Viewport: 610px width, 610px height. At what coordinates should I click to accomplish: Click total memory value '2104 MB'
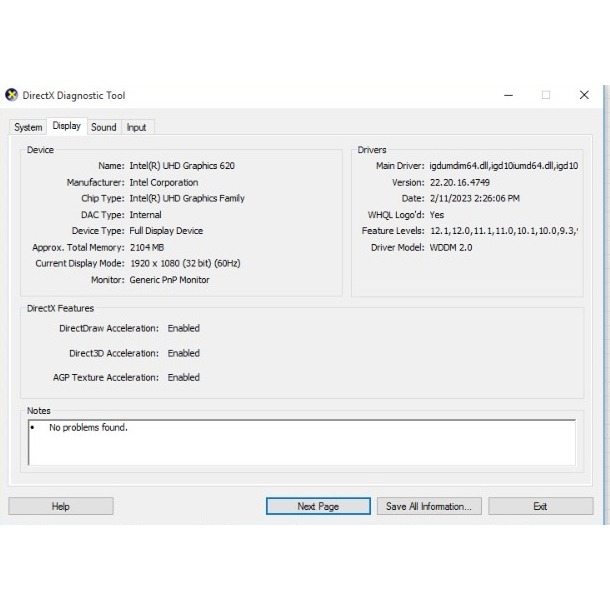[147, 247]
